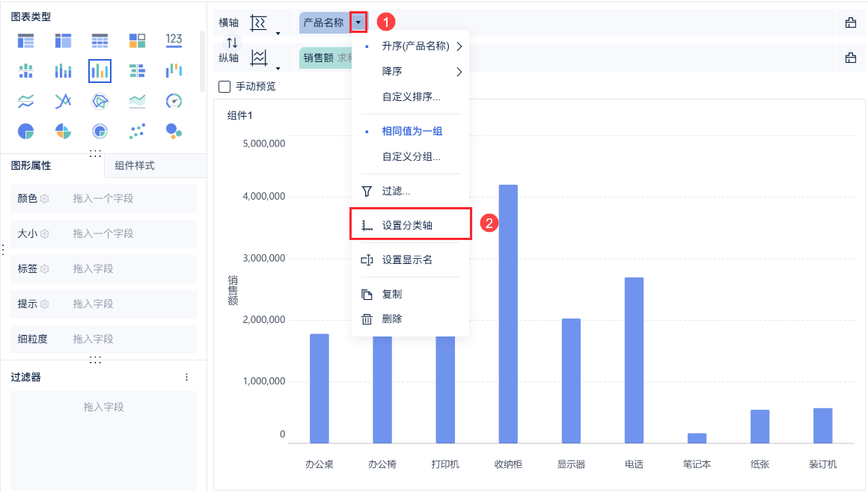
Task: Open tooltip settings gear icon
Action: [45, 304]
